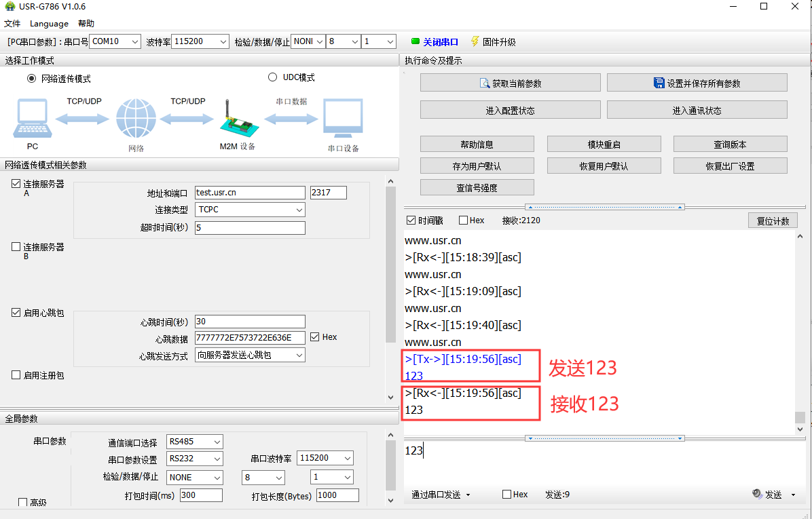Enable the 连接服务器 B checkbox
The height and width of the screenshot is (519, 812).
point(16,248)
